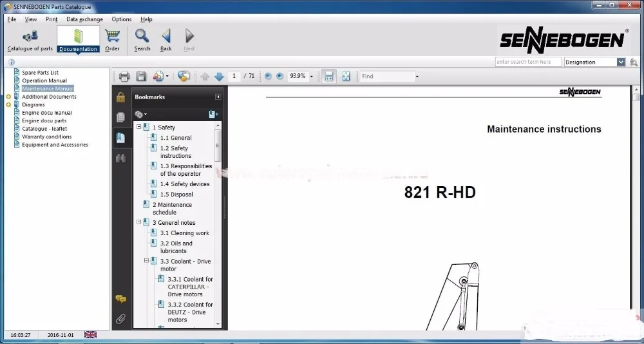Jump to '3.1 Cleaning work' bookmark
Image resolution: width=644 pixels, height=344 pixels.
point(189,233)
